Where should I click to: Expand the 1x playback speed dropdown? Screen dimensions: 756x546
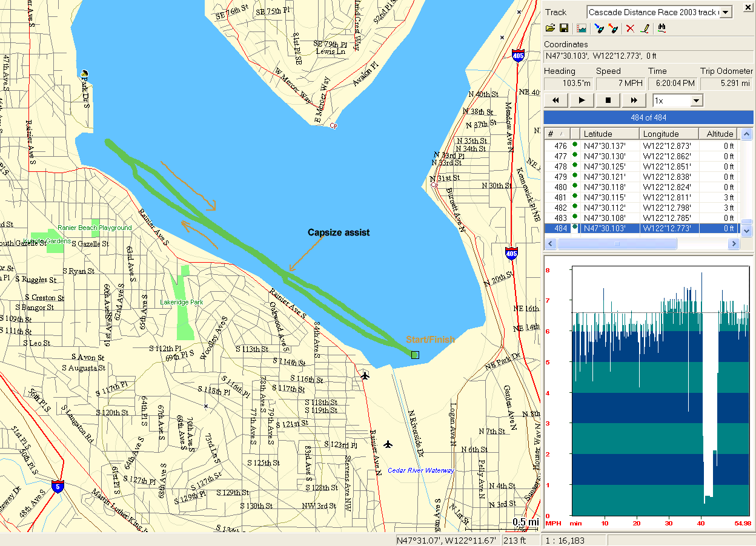(x=696, y=100)
